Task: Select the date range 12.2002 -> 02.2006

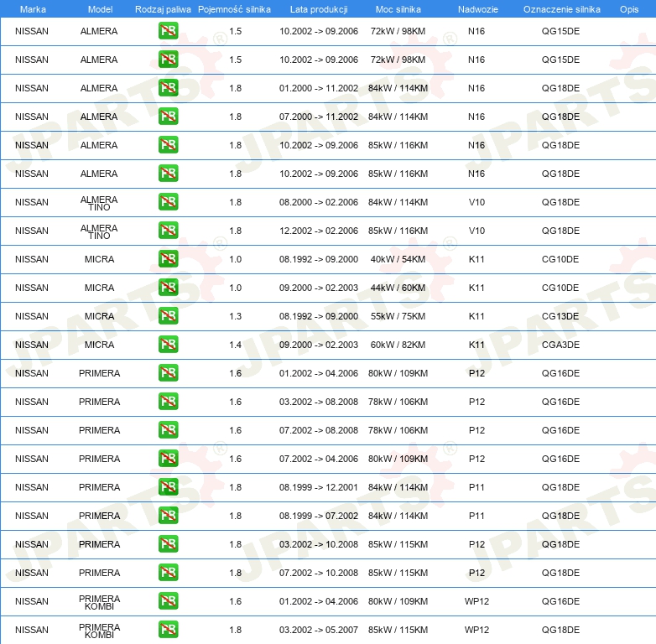Action: tap(319, 231)
